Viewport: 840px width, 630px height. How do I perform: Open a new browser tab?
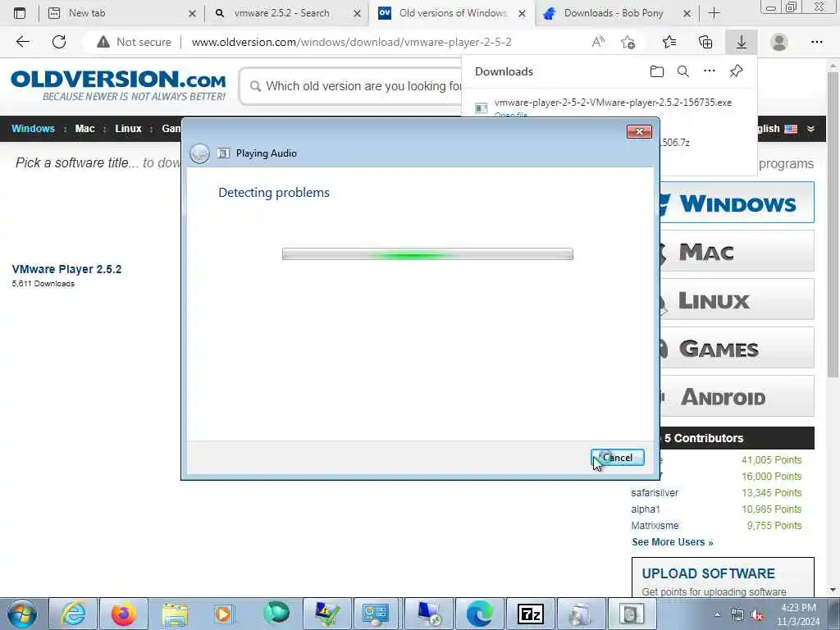tap(714, 13)
